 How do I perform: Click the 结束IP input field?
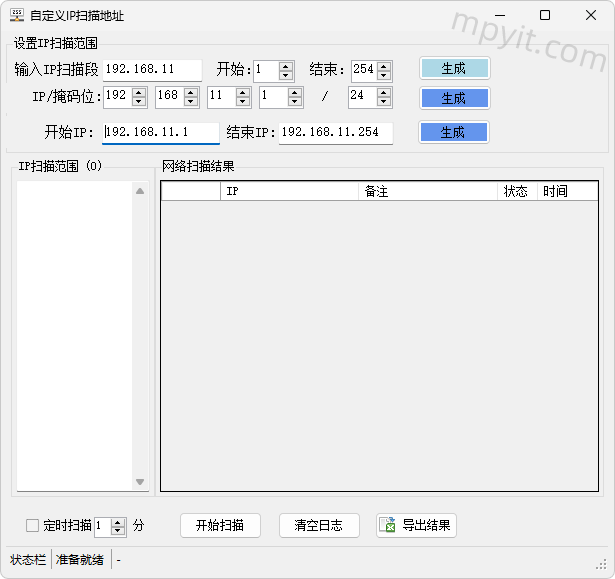(336, 133)
